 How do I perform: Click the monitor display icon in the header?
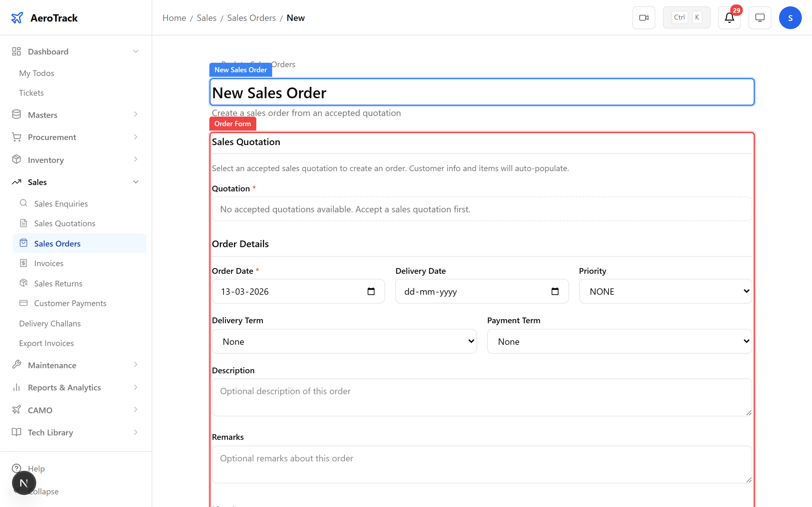pyautogui.click(x=760, y=17)
